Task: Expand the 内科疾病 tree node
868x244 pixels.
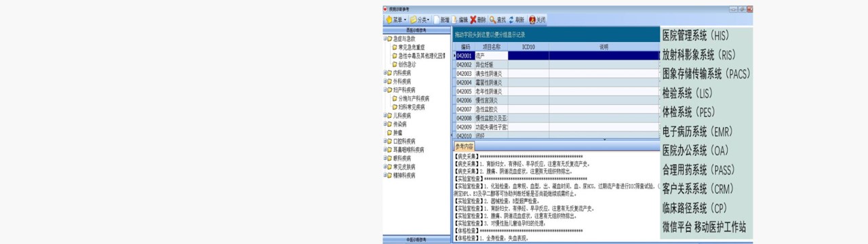Action: tap(384, 73)
